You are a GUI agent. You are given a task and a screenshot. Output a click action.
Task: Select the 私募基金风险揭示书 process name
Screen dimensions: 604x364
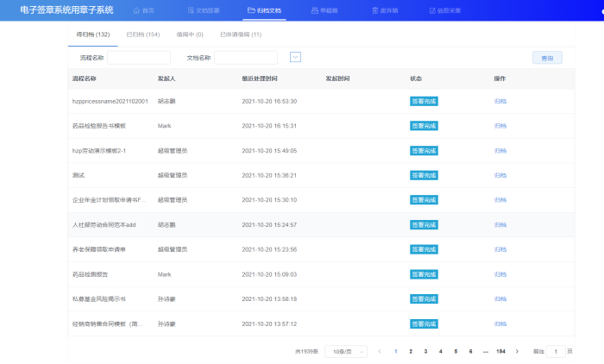pos(99,299)
